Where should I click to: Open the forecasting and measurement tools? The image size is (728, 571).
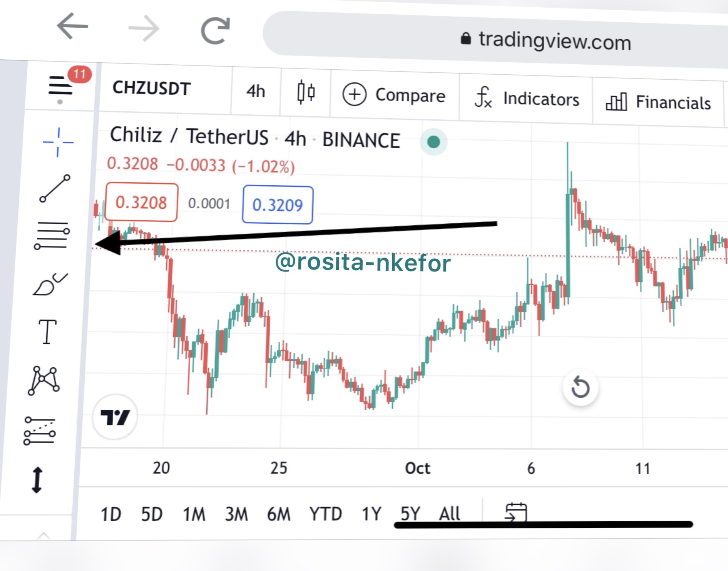(40, 431)
